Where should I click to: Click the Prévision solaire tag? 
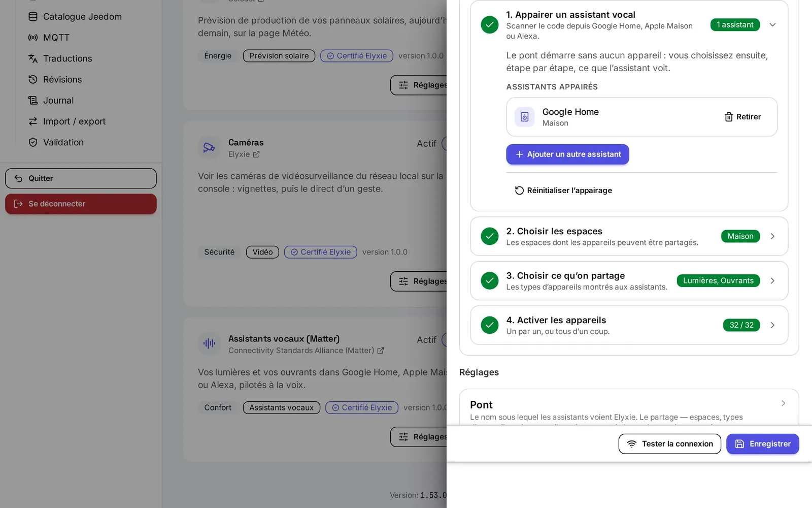[x=279, y=56]
